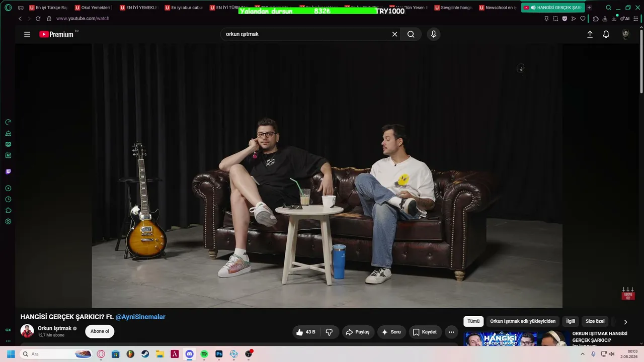Open extensions cube icon in toolbar
Viewport: 644px width, 362px height.
(596, 19)
